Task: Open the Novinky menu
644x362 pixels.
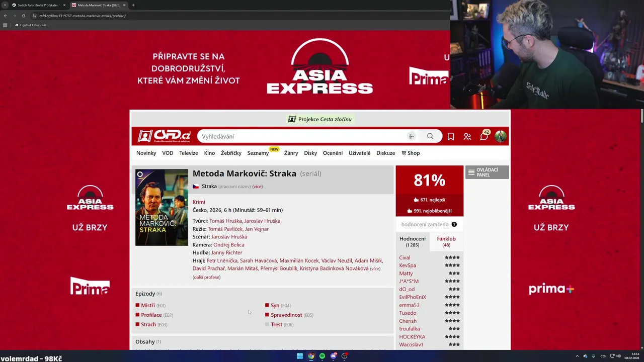Action: 146,153
